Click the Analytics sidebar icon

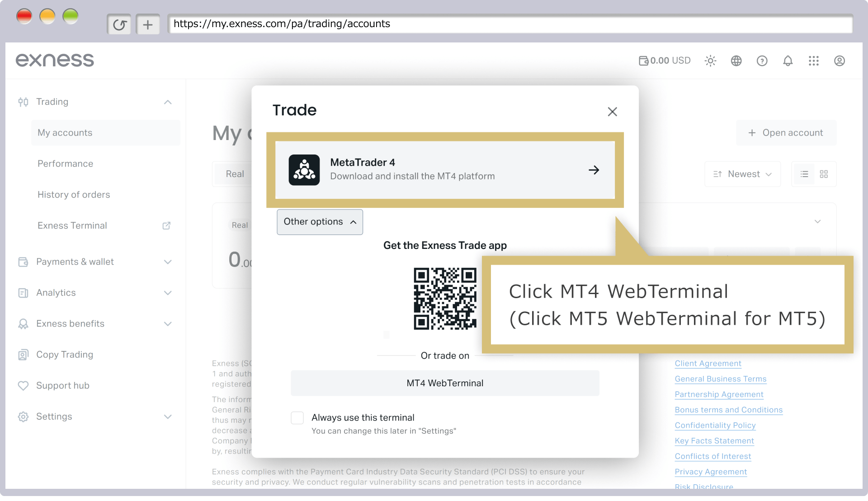tap(23, 293)
